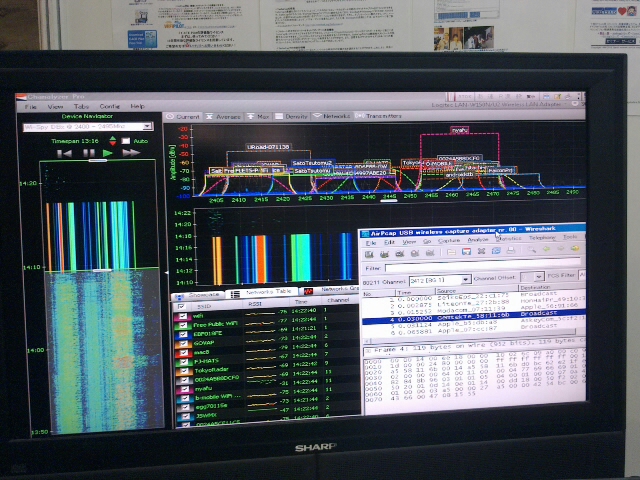Switch to the Current view tab
Image resolution: width=640 pixels, height=480 pixels.
point(183,117)
